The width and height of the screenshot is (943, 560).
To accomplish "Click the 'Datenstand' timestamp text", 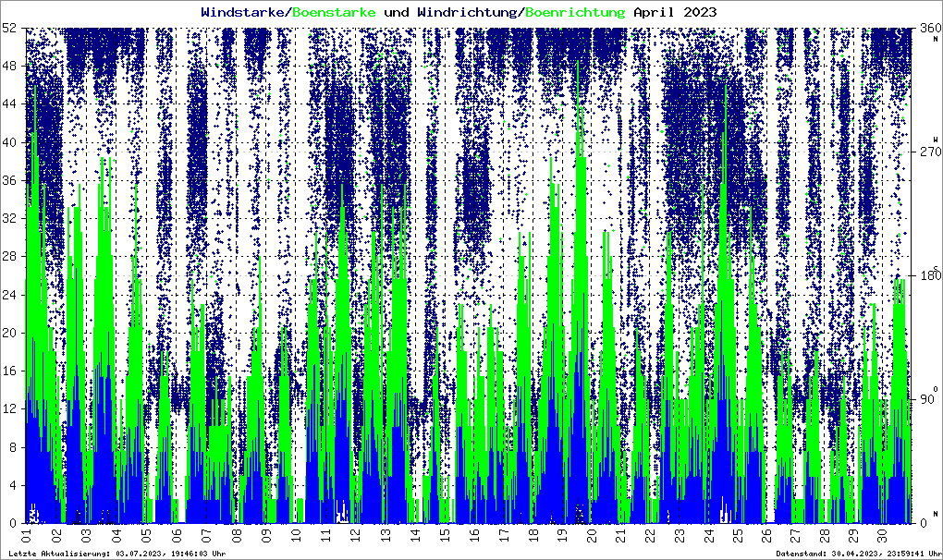I will 858,553.
